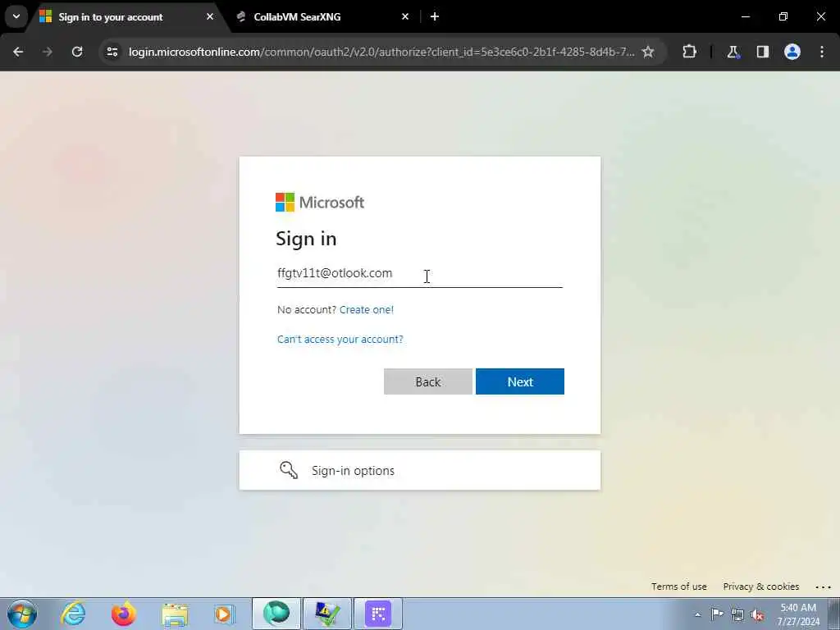Open the tab search dropdown arrow

coord(16,16)
